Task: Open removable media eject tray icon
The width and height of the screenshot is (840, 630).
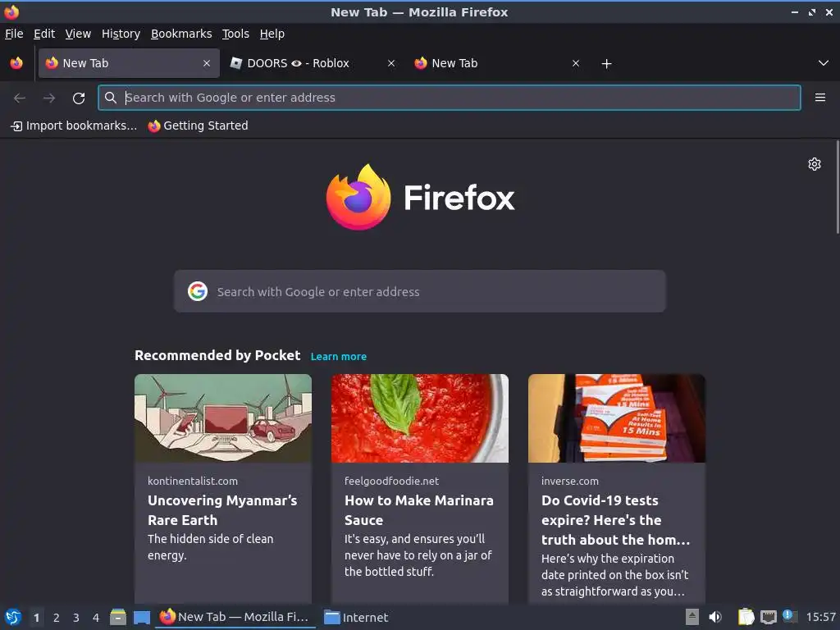Action: pos(692,617)
